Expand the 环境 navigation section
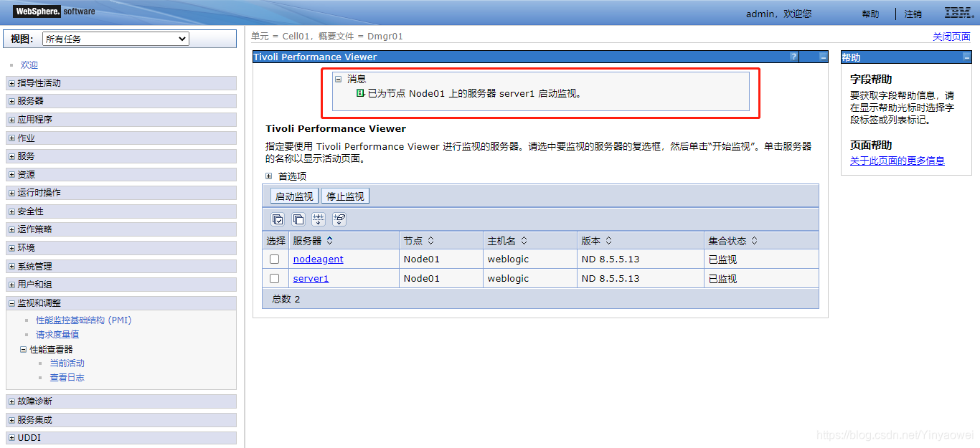 tap(11, 248)
